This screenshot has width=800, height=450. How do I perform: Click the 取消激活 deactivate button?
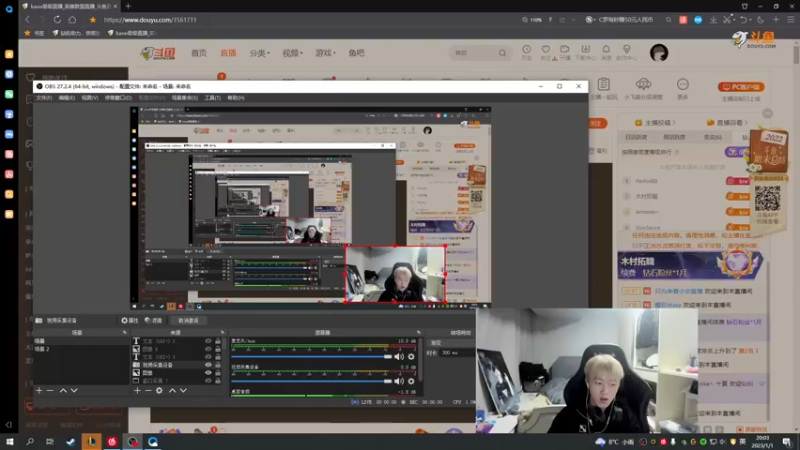click(188, 320)
